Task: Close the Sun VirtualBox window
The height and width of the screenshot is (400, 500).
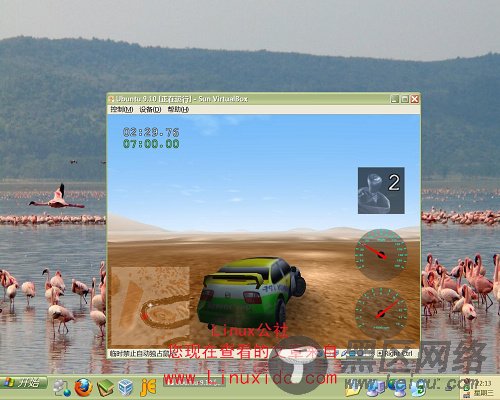Action: tap(414, 99)
